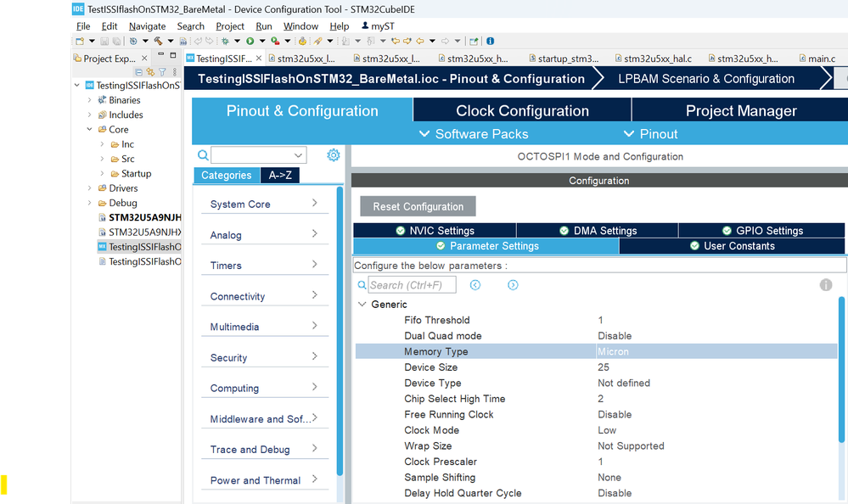Expand the Drivers folder node
Screen dimensions: 848x504
click(89, 188)
